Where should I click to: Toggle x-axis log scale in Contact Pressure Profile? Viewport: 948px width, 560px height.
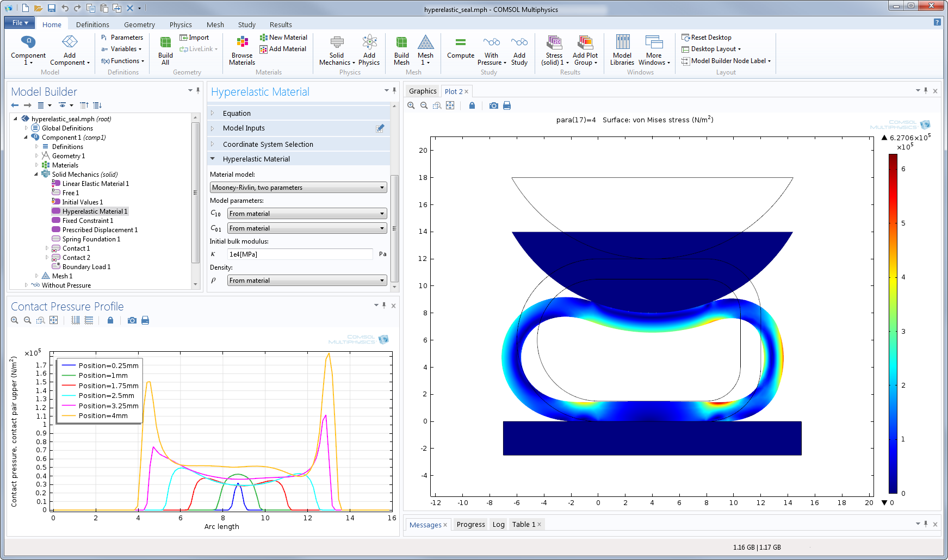(x=76, y=320)
